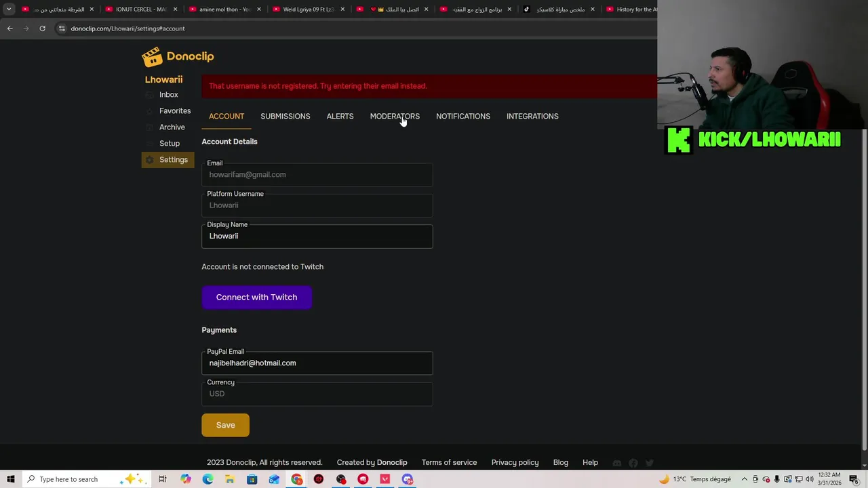
Task: Open Copilot from the taskbar
Action: point(186,479)
